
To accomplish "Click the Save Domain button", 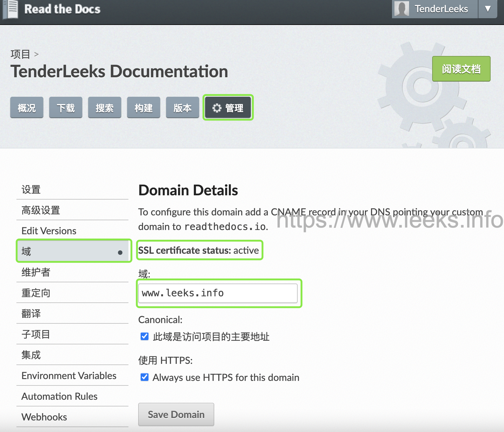I will [176, 414].
